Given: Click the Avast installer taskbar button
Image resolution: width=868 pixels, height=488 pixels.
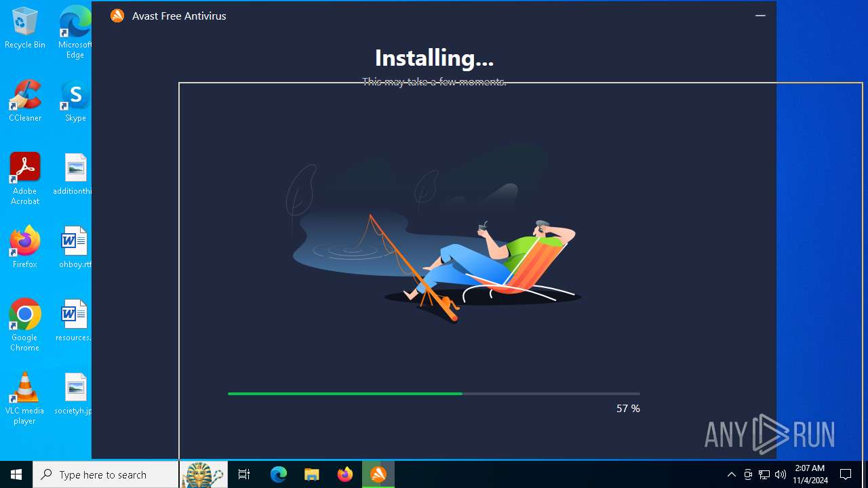Looking at the screenshot, I should point(378,474).
